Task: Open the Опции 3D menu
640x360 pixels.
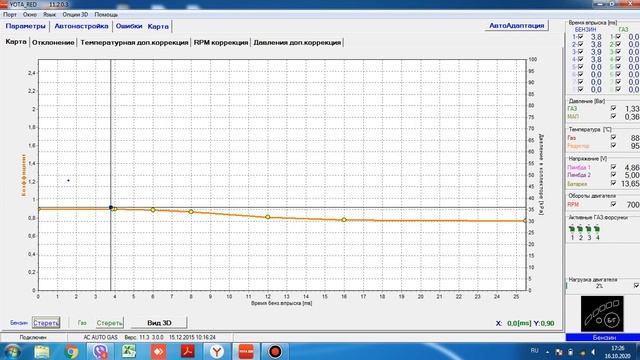Action: point(75,14)
